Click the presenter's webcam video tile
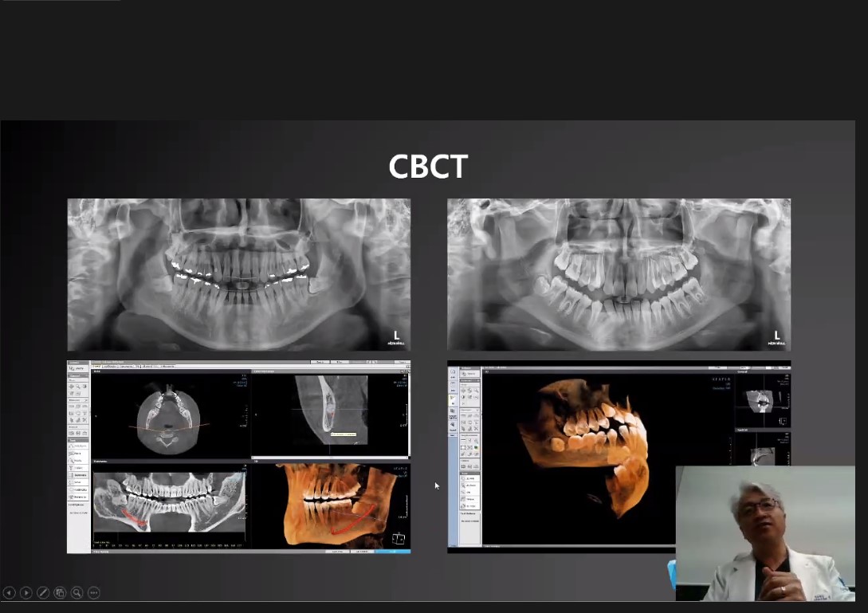This screenshot has height=613, width=868. pyautogui.click(x=764, y=532)
